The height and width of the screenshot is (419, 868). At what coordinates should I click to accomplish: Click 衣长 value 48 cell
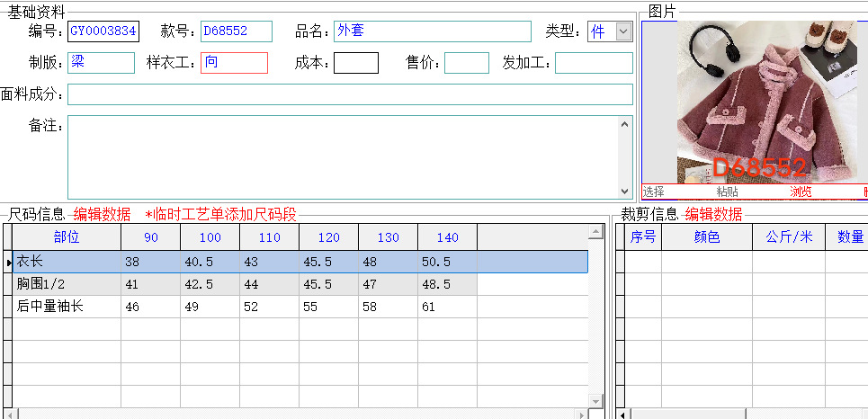click(388, 262)
